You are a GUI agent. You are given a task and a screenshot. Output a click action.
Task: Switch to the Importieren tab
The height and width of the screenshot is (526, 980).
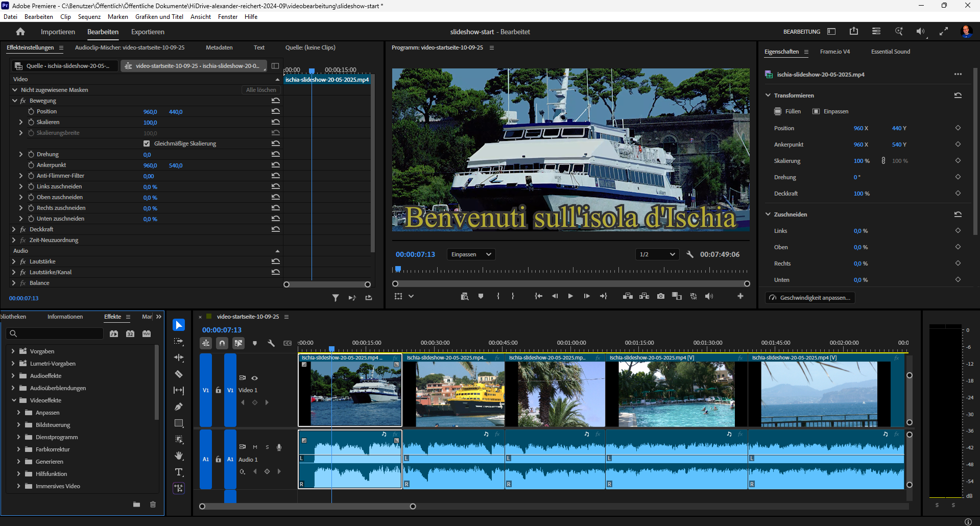(x=58, y=32)
